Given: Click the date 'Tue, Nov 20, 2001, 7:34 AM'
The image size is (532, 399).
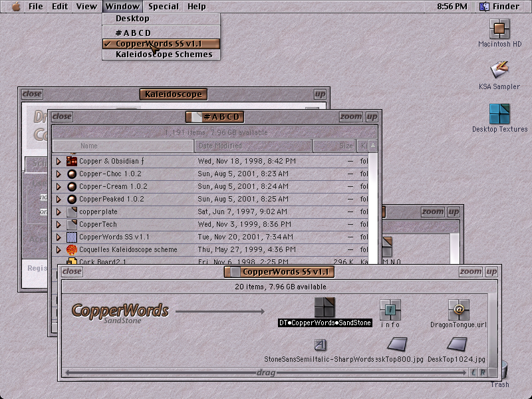Looking at the screenshot, I should pyautogui.click(x=245, y=237).
